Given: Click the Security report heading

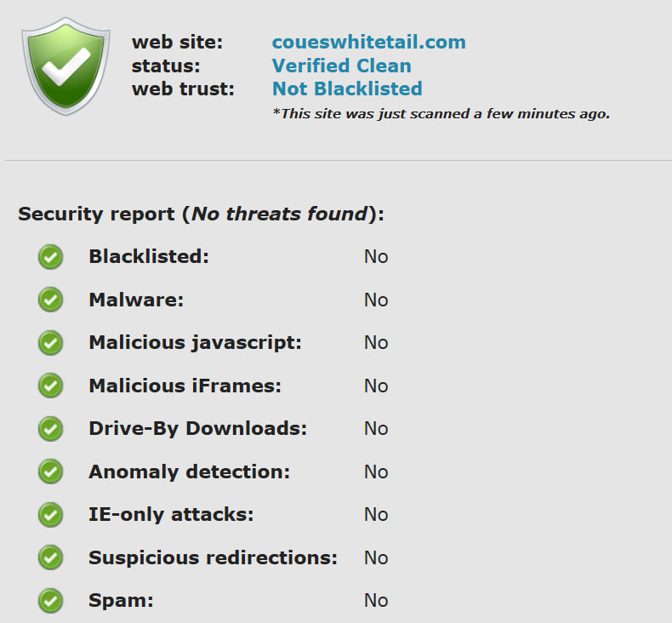Looking at the screenshot, I should (201, 214).
